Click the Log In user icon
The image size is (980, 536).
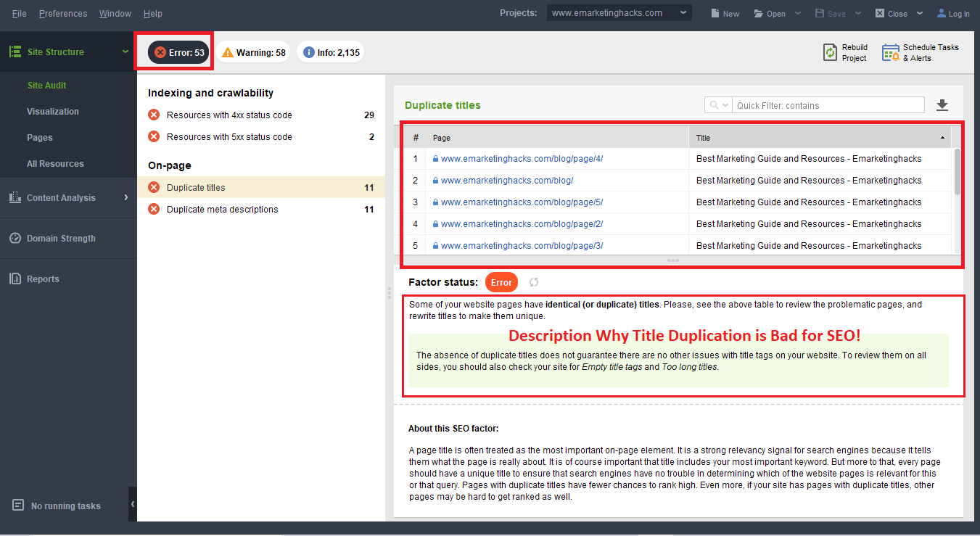942,13
